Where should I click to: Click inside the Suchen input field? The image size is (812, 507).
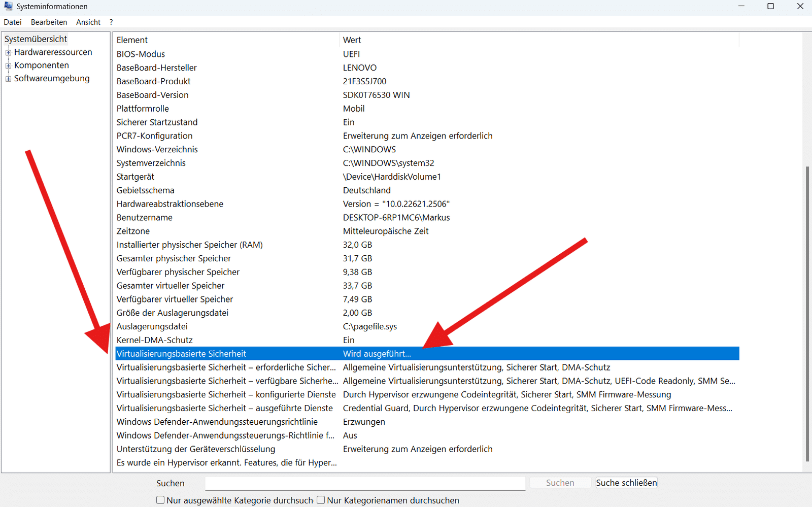[365, 483]
